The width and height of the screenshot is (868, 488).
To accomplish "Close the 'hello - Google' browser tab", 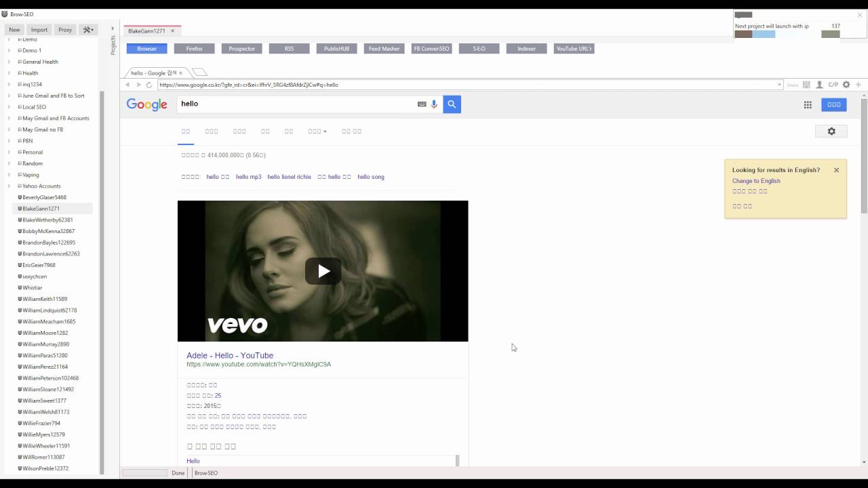I will pyautogui.click(x=180, y=73).
